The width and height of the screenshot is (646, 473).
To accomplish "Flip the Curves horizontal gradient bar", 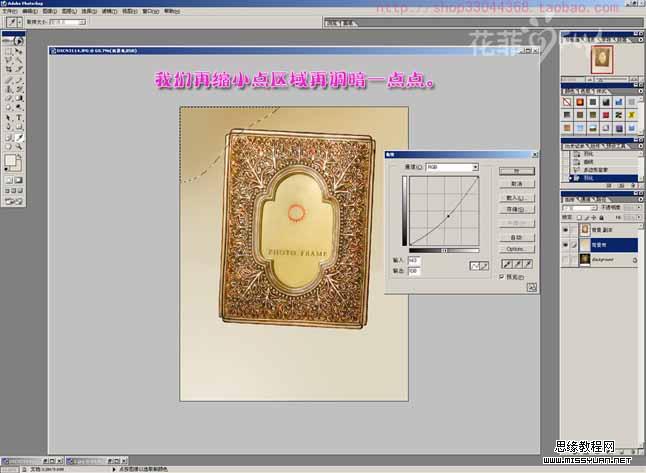I will click(444, 250).
